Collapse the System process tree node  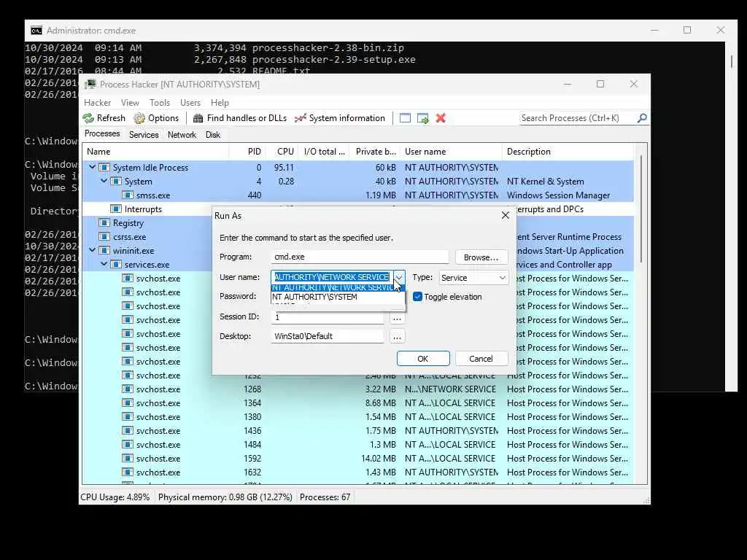(x=104, y=181)
